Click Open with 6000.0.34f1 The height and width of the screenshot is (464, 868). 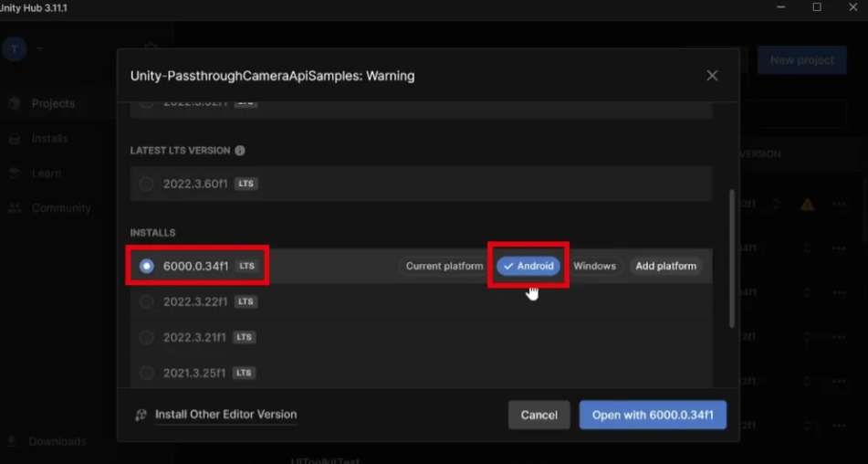click(x=653, y=415)
